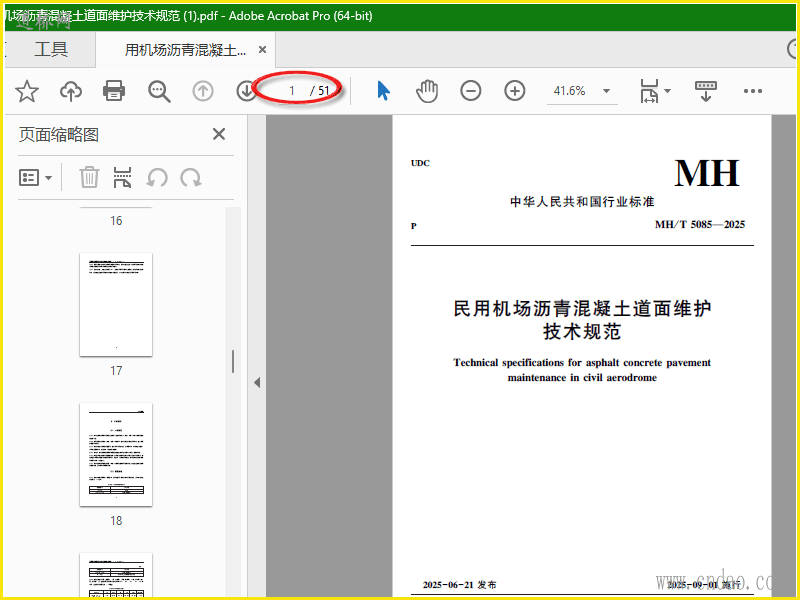Viewport: 800px width, 600px height.
Task: Collapse the left navigation pane arrow
Action: pos(257,382)
